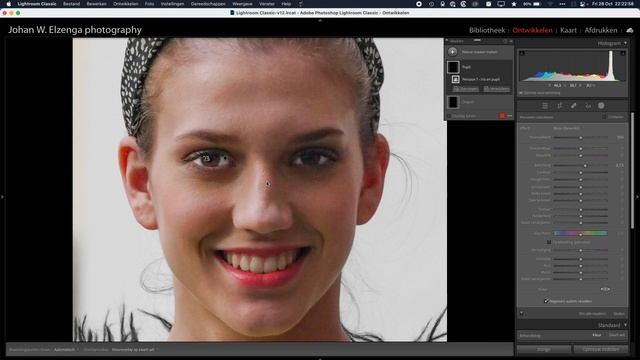The image size is (640, 360).
Task: Click the subtract button next to Toevoegen
Action: pos(496,89)
